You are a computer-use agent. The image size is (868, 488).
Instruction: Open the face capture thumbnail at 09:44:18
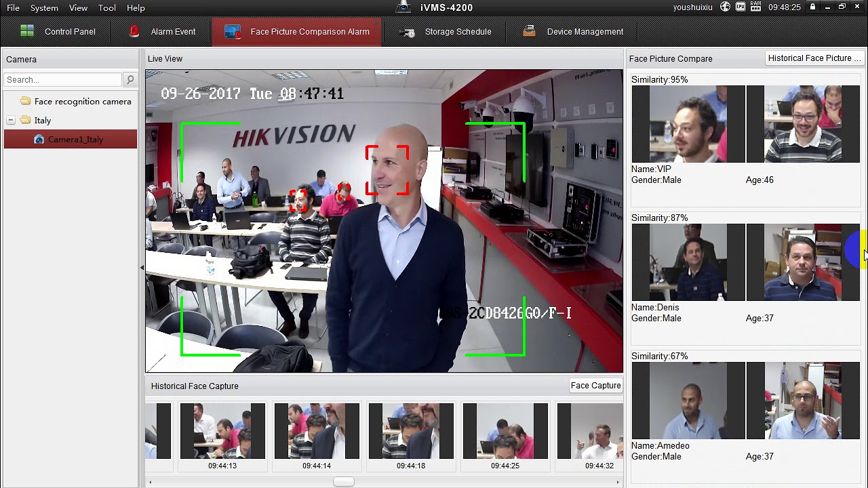tap(411, 431)
